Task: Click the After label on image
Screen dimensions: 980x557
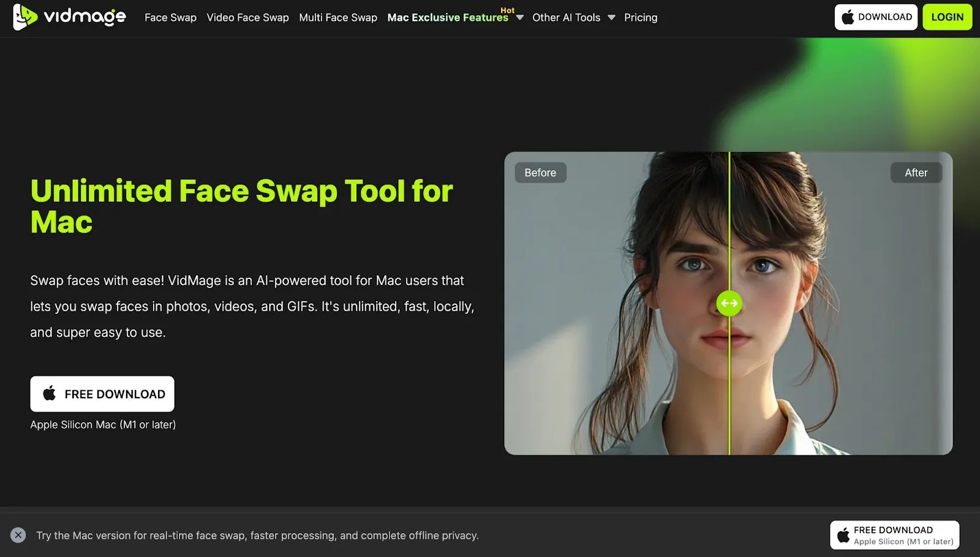Action: coord(916,173)
